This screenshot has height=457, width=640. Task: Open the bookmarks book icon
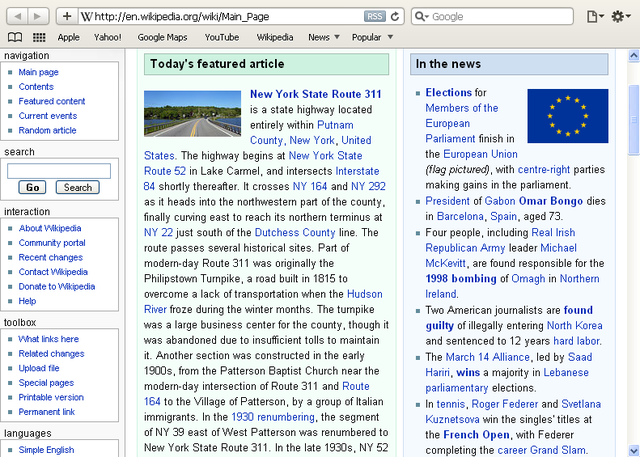[14, 37]
